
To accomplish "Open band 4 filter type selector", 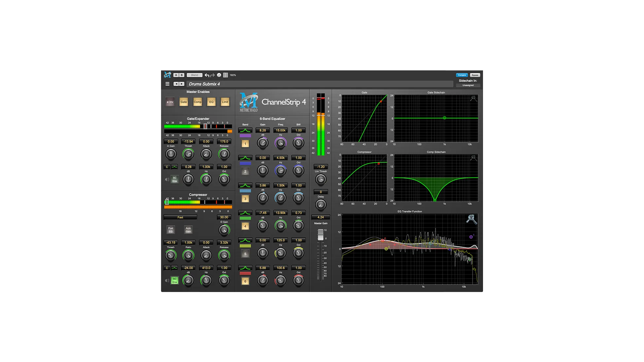I will coord(245,213).
